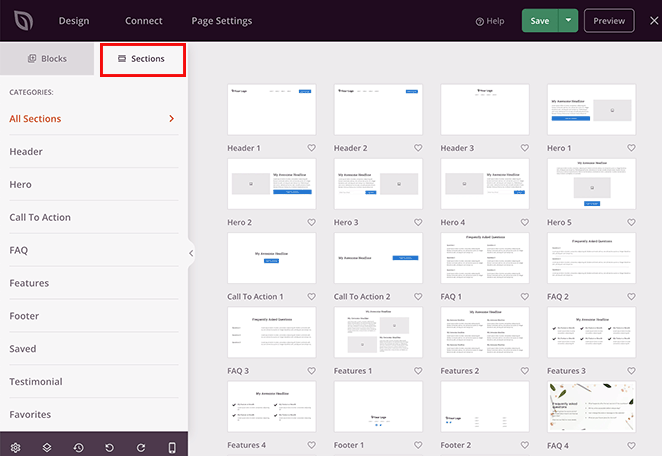Switch to mobile preview phone icon

(x=172, y=447)
